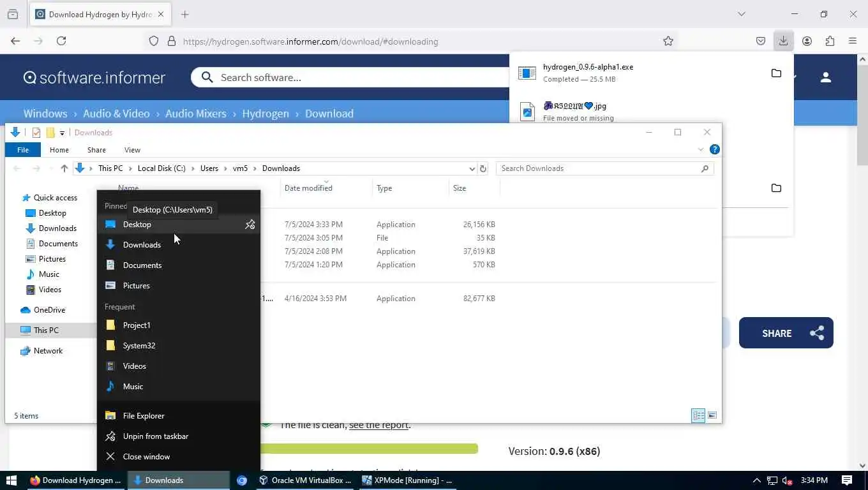Click the New folder icon in Explorer's title bar
The width and height of the screenshot is (868, 490).
click(50, 133)
